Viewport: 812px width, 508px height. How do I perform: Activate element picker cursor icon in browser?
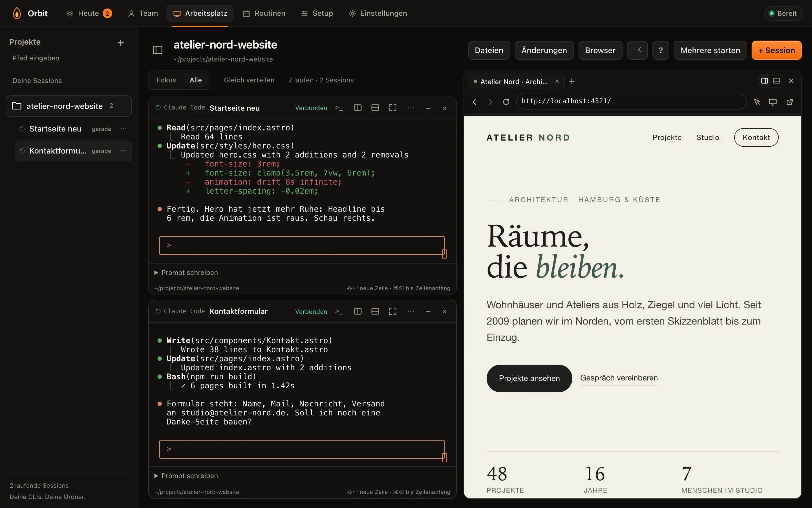[757, 102]
